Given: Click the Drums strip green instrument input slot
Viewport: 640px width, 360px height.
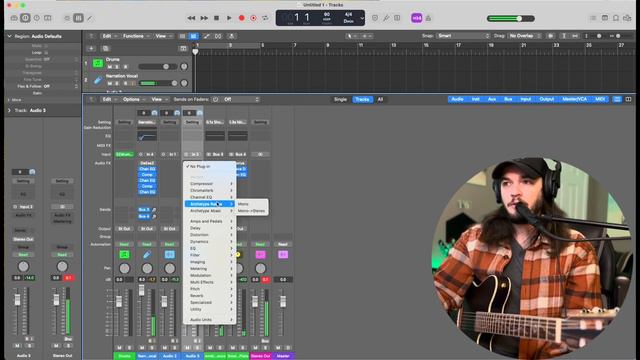Looking at the screenshot, I should pos(124,154).
